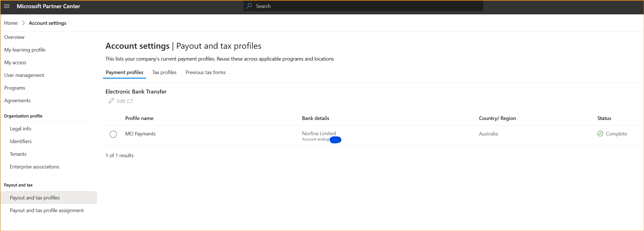The image size is (644, 231).
Task: Click the Australia country cell
Action: pos(488,134)
